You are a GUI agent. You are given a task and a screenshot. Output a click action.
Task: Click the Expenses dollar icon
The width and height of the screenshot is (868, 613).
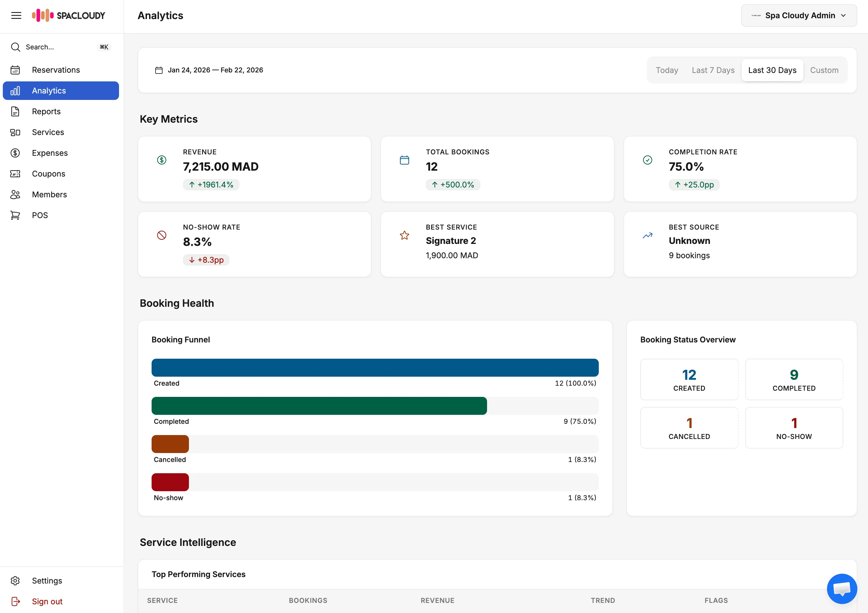15,153
